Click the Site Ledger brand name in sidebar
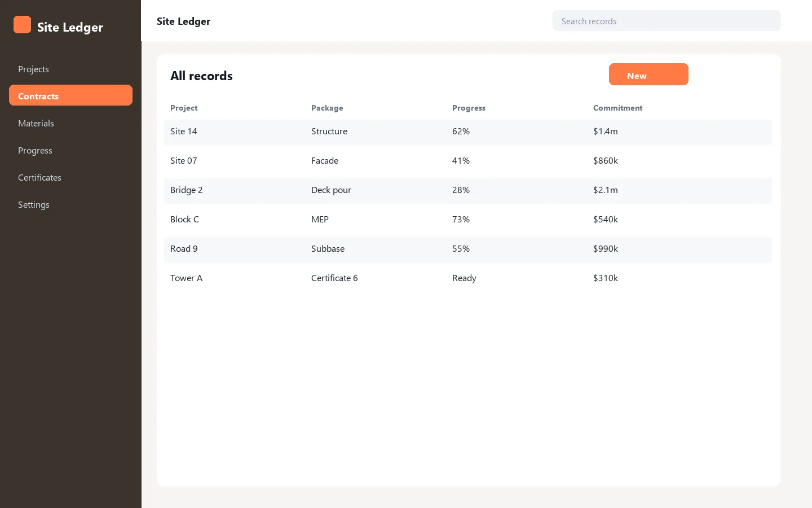The height and width of the screenshot is (508, 812). [70, 27]
